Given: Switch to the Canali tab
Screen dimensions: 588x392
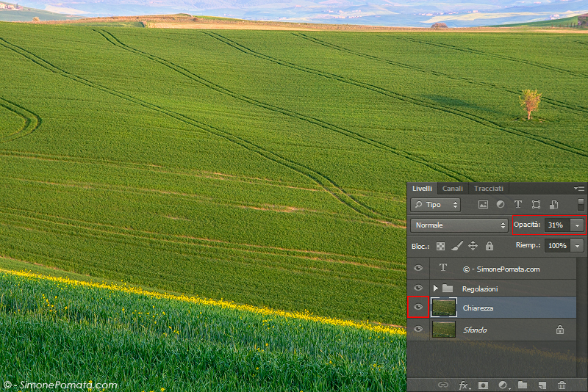Looking at the screenshot, I should pyautogui.click(x=453, y=189).
